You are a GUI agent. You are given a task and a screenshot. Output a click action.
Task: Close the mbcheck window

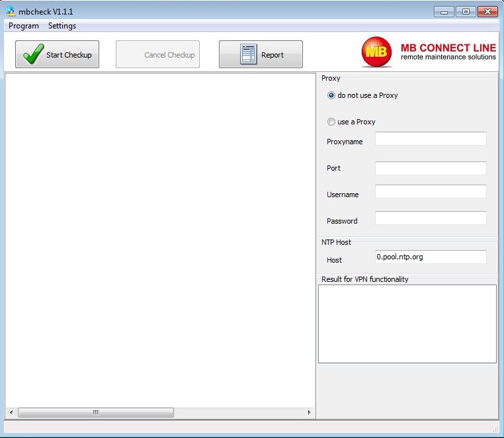pyautogui.click(x=487, y=12)
